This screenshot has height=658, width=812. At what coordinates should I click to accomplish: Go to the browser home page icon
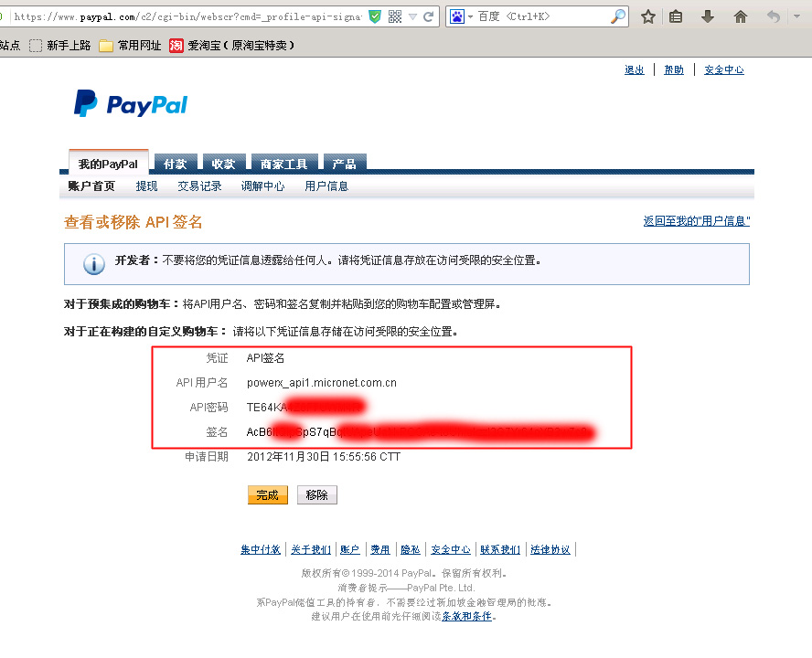click(741, 17)
